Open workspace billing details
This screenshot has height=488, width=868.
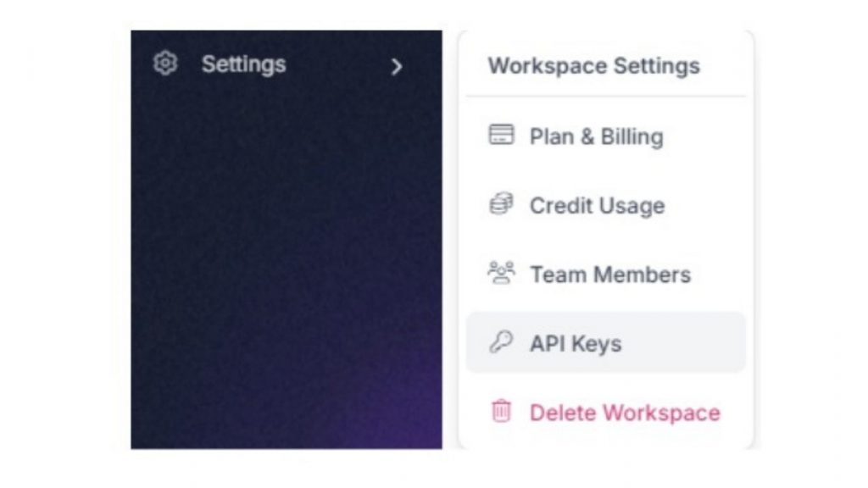coord(596,136)
